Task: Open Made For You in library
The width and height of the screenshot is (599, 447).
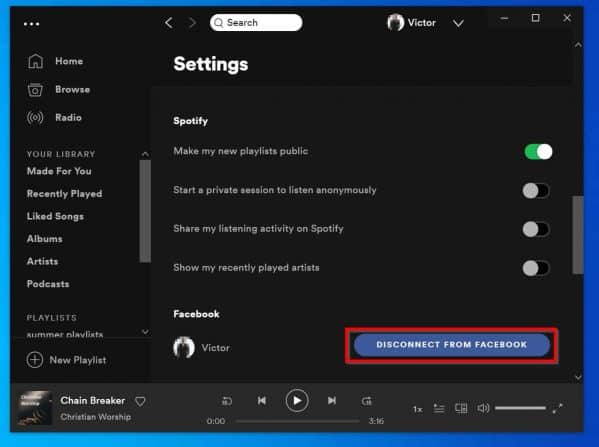Action: (x=59, y=171)
